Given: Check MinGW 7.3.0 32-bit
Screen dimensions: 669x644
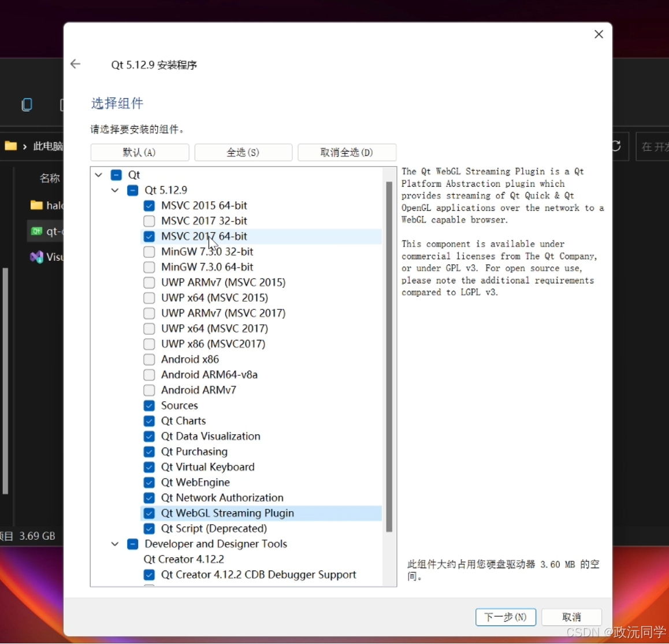Looking at the screenshot, I should [149, 251].
